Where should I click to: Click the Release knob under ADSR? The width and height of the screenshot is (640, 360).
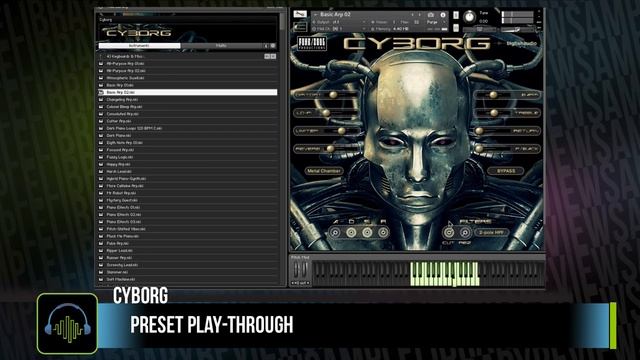383,233
